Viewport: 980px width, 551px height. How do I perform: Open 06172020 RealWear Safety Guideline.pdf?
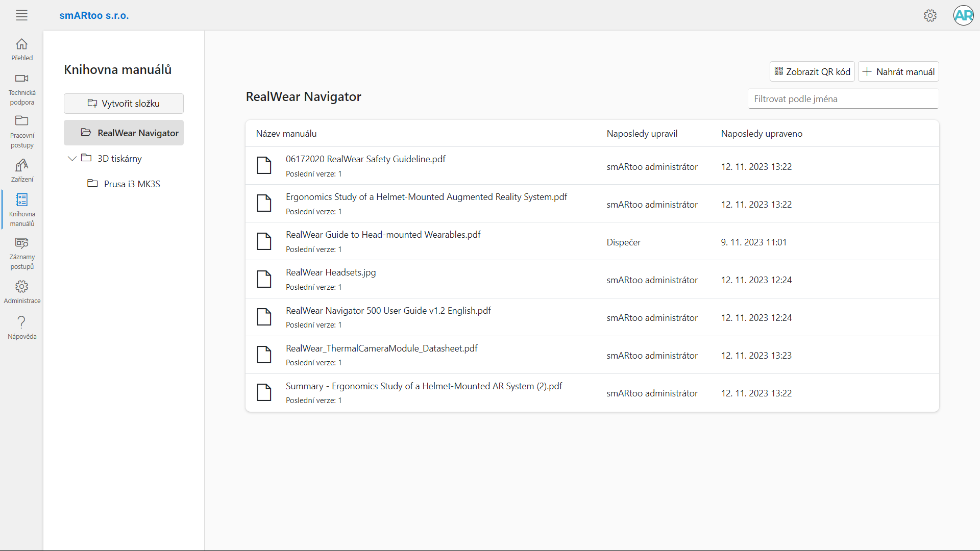coord(365,159)
